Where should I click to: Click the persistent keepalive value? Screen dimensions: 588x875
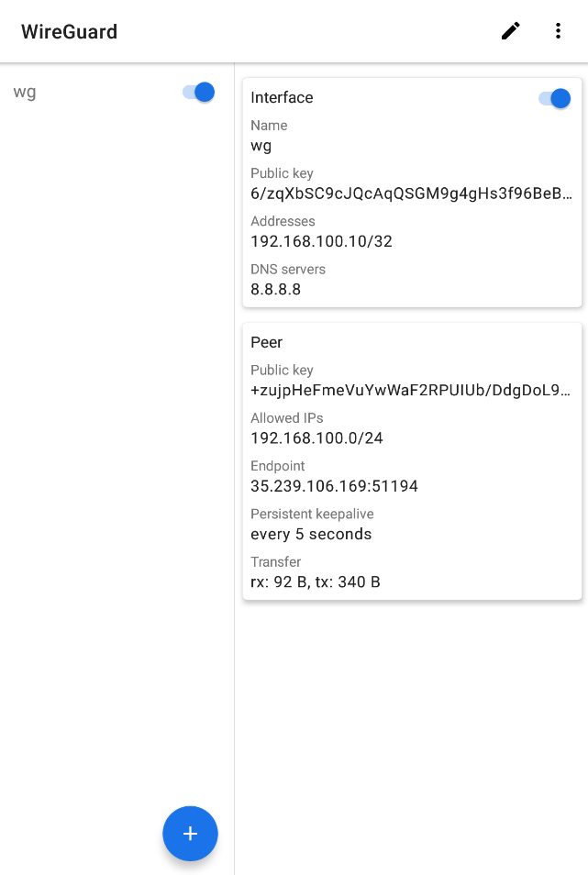[311, 534]
